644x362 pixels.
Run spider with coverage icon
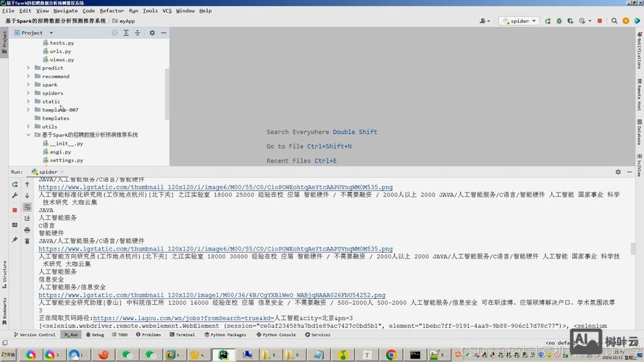[571, 21]
